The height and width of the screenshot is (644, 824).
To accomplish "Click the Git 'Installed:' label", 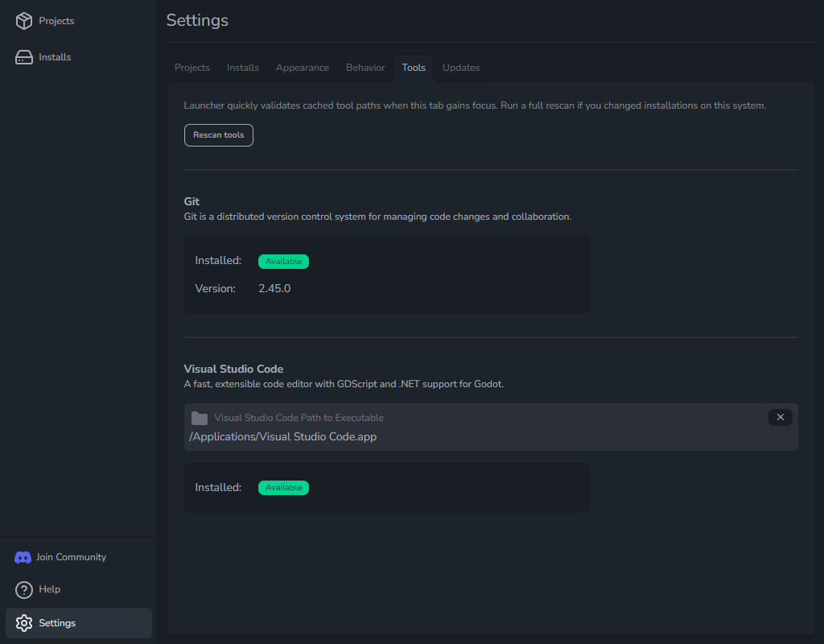I will [x=218, y=261].
